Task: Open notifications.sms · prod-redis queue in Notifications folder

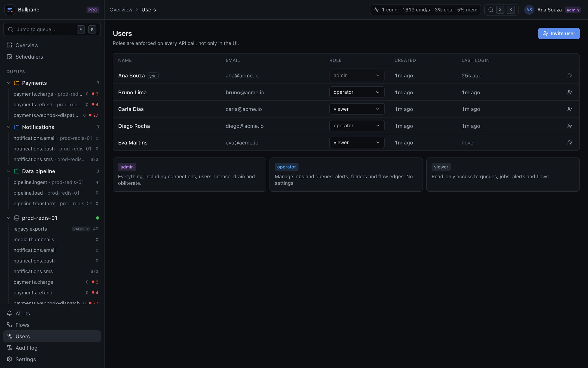Action: 55,159
